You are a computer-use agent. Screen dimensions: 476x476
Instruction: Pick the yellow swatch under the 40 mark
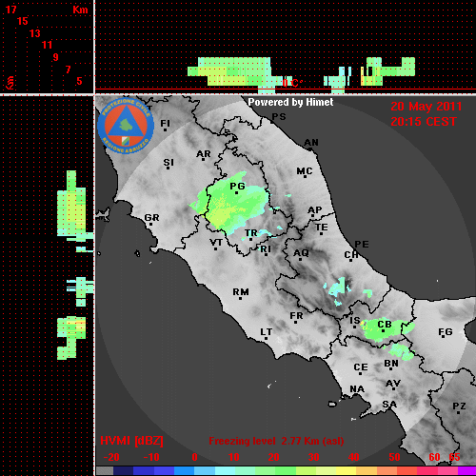pos(347,471)
